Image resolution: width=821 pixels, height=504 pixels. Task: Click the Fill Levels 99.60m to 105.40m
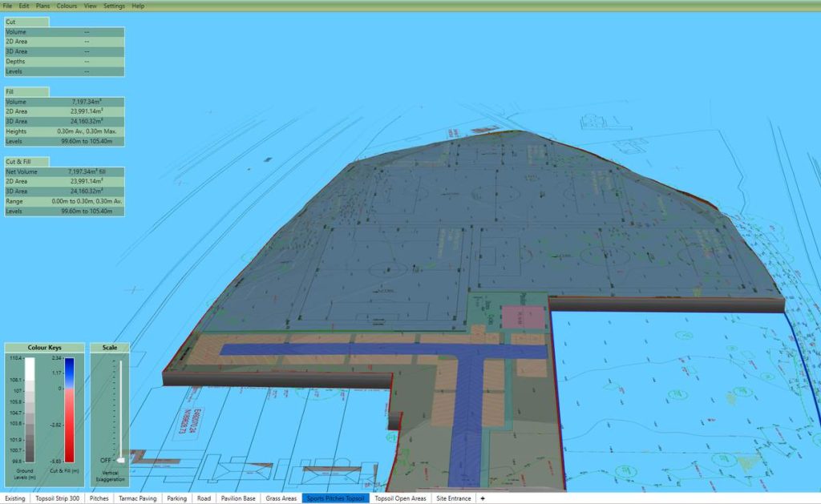coord(87,141)
